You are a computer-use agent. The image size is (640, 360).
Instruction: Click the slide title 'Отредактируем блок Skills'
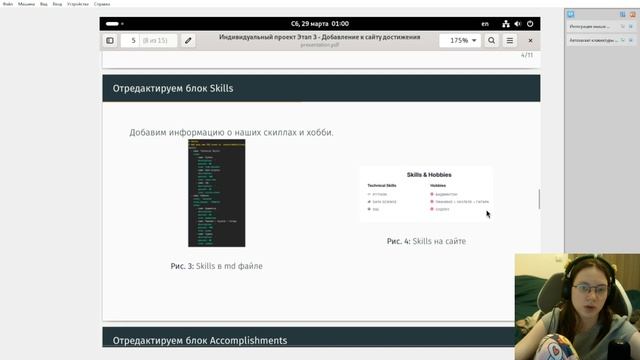(x=173, y=89)
